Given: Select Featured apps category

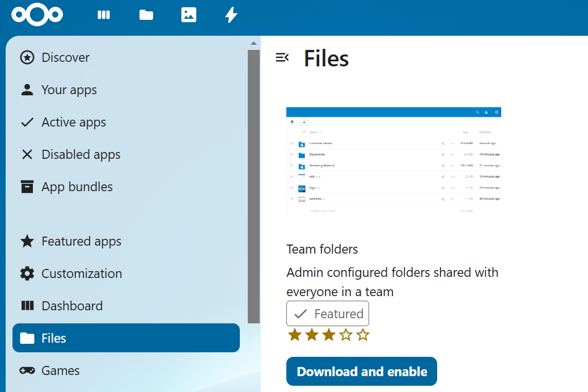Looking at the screenshot, I should pos(81,241).
